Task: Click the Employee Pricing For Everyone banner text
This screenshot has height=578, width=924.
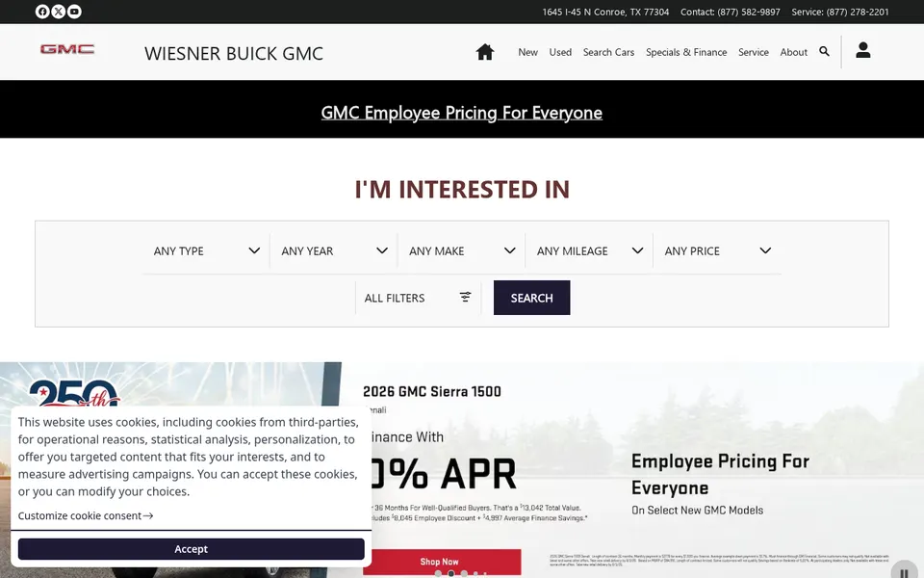Action: (720, 474)
